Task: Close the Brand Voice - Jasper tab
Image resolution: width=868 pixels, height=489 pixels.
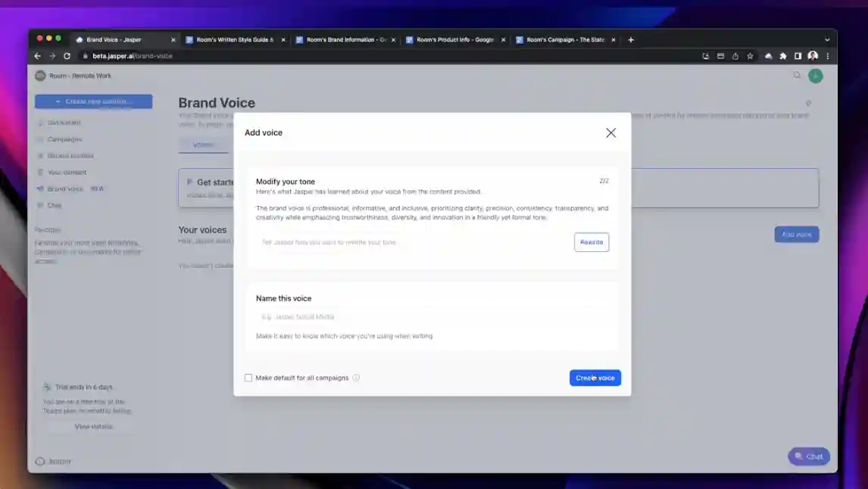Action: 173,40
